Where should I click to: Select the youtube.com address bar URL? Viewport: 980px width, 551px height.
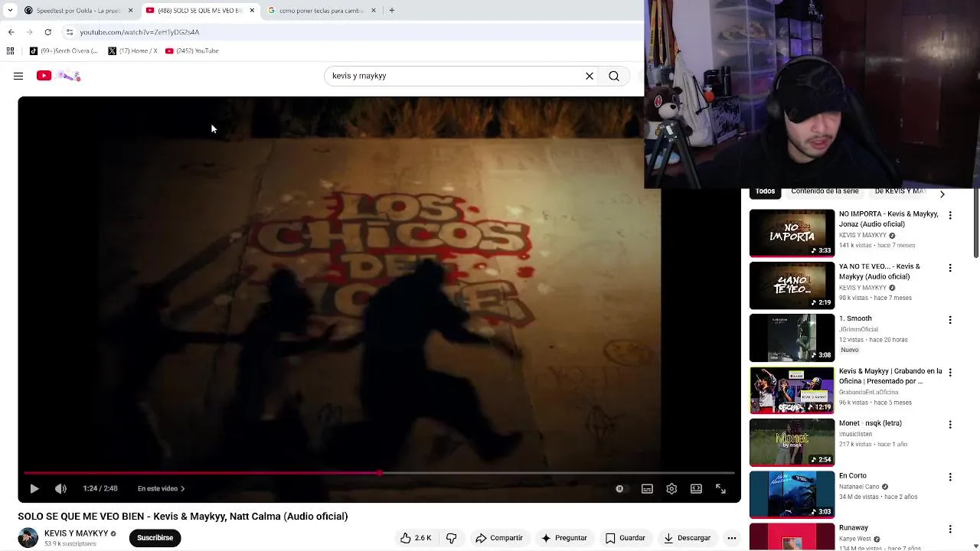(139, 32)
